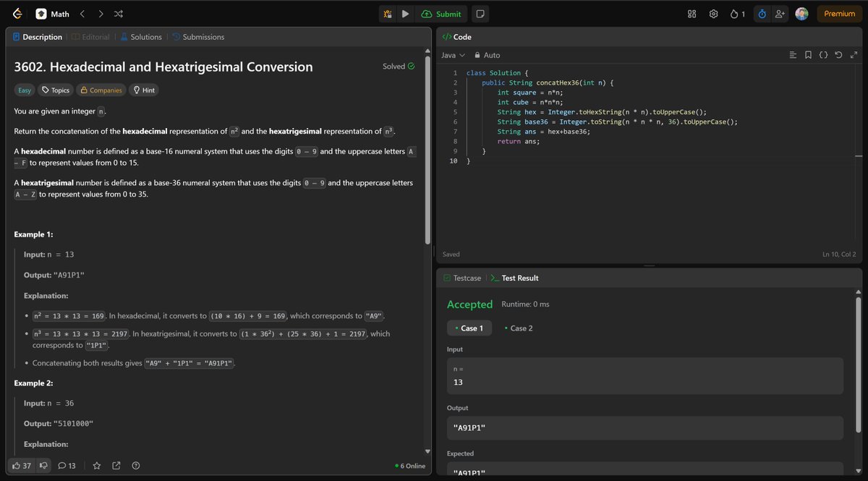Click the Output field showing "A91P1"

[x=645, y=428]
